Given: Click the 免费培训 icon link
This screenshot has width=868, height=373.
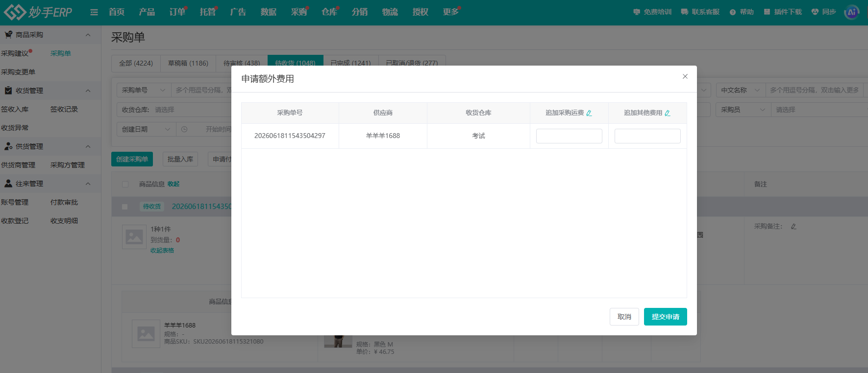Looking at the screenshot, I should 637,12.
